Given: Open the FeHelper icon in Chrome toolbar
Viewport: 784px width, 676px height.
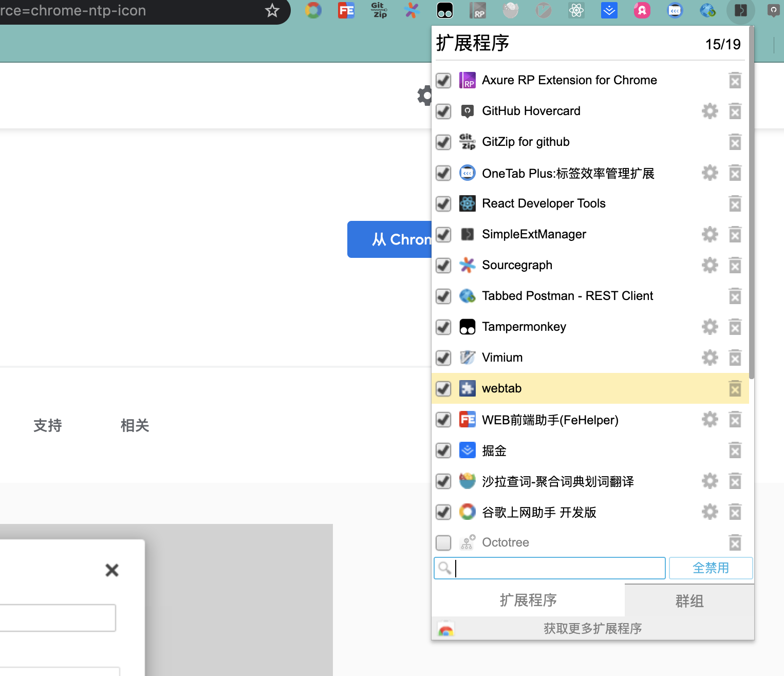Looking at the screenshot, I should pos(346,10).
